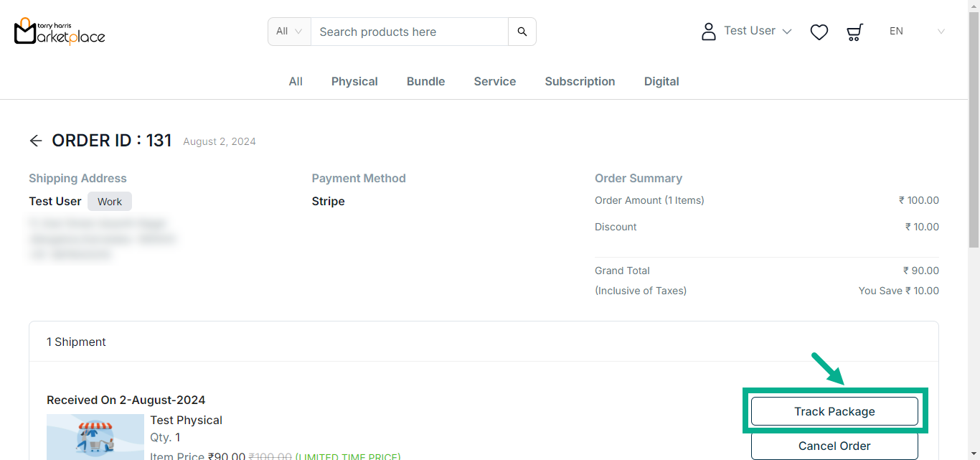Click the user profile icon
This screenshot has height=460, width=980.
pyautogui.click(x=708, y=32)
